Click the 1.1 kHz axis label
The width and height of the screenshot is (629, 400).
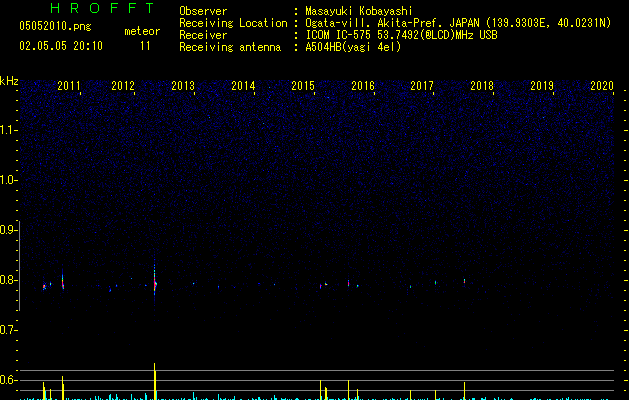tap(8, 130)
